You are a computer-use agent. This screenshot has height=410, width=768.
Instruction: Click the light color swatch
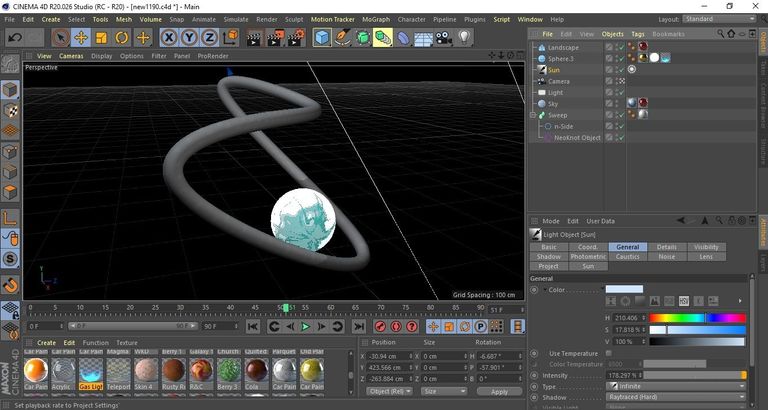click(624, 289)
